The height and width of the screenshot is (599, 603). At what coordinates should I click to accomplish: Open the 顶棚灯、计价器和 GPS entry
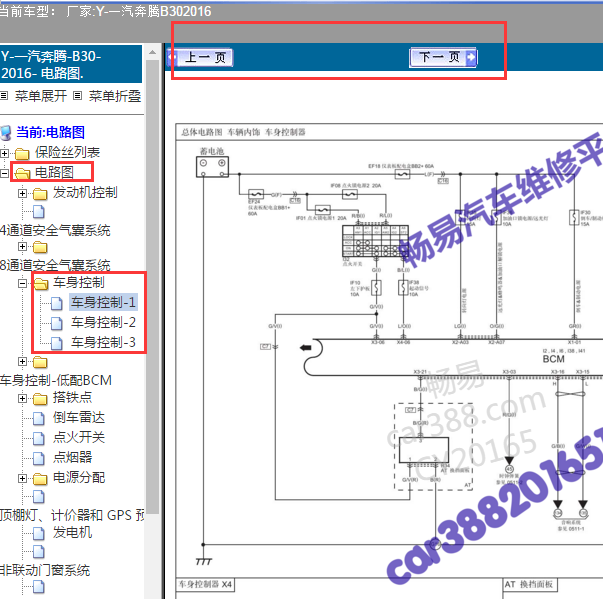click(x=72, y=515)
